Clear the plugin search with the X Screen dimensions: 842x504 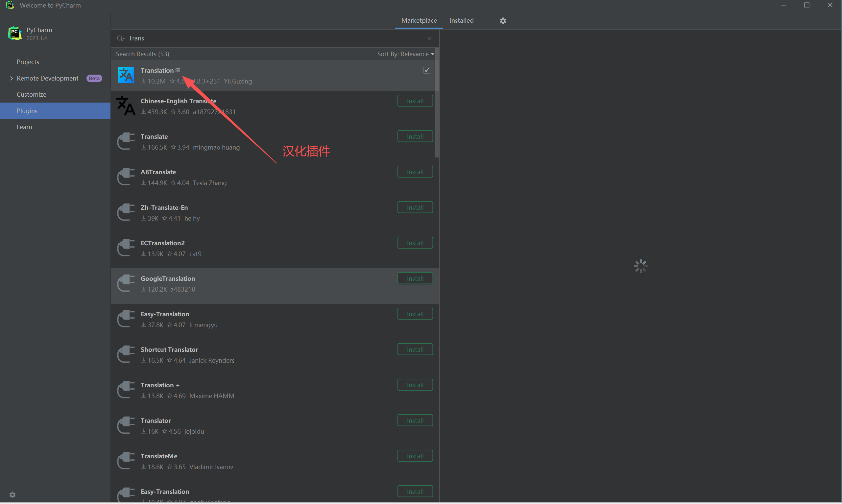(x=430, y=38)
